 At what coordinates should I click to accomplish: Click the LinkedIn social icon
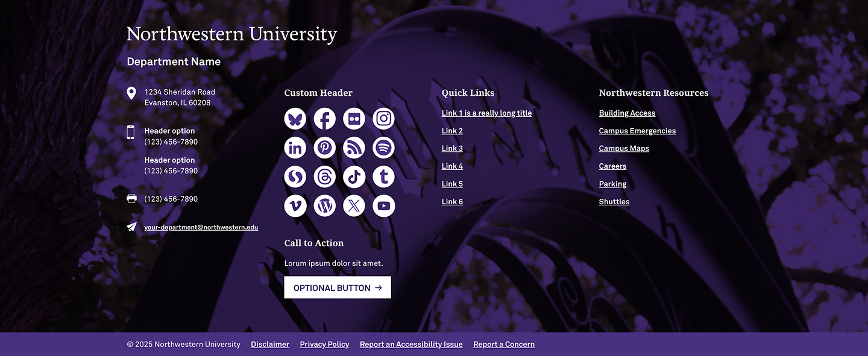[x=295, y=148]
